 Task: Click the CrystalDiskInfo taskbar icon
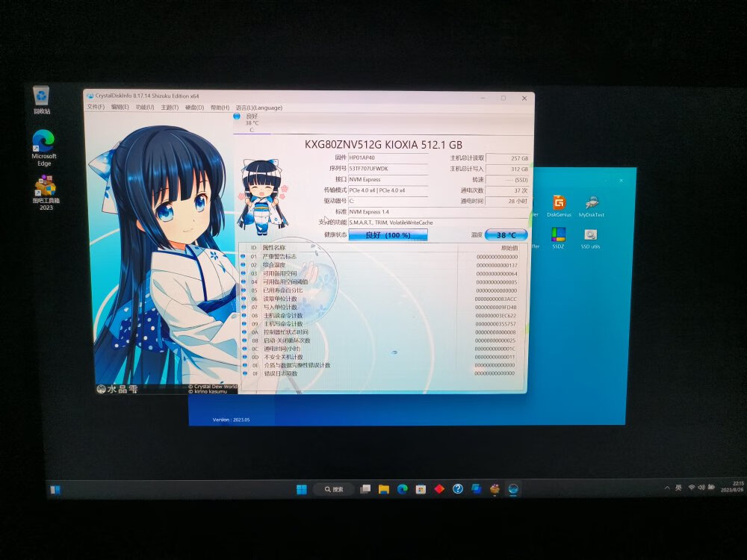click(513, 489)
